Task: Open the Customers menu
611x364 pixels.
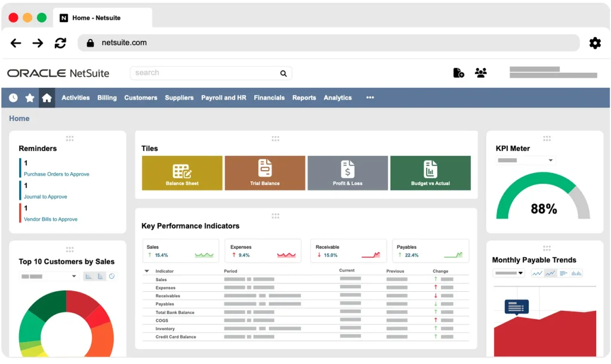Action: tap(141, 98)
